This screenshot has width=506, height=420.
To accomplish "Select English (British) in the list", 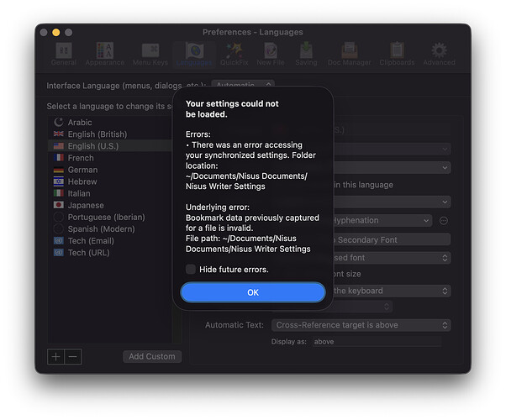I will pos(110,134).
